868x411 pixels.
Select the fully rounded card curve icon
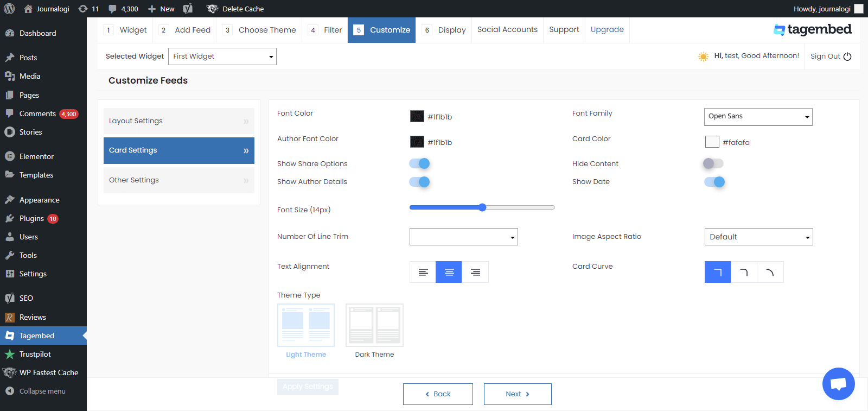tap(770, 272)
